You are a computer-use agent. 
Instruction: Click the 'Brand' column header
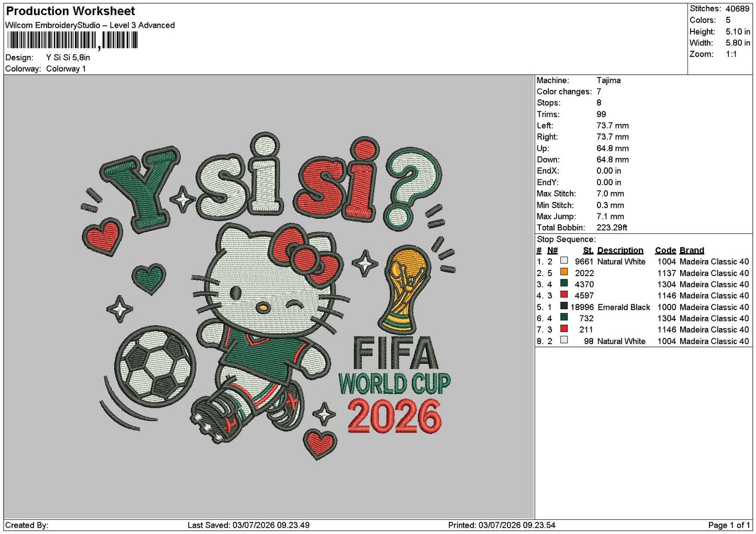coord(692,251)
